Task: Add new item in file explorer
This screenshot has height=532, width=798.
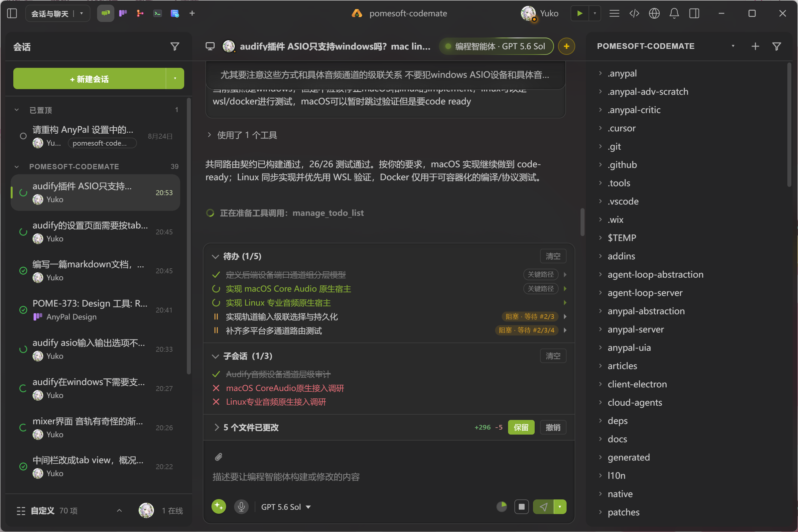Action: coord(755,47)
